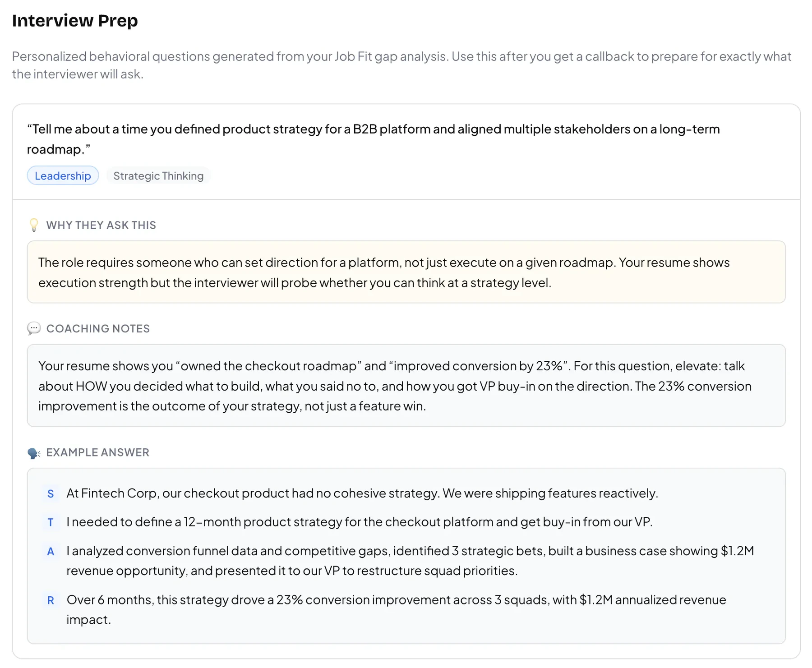Image resolution: width=812 pixels, height=668 pixels.
Task: Click the 12-month product strategy task sentence
Action: point(360,522)
